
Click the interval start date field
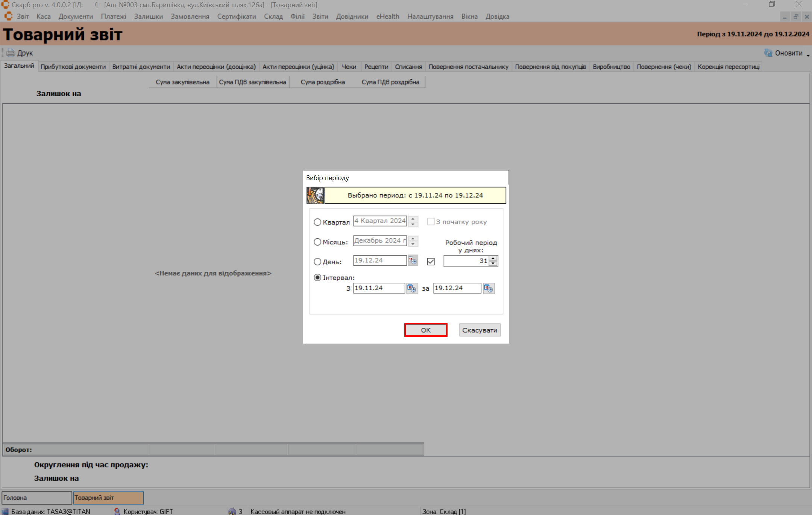[378, 288]
